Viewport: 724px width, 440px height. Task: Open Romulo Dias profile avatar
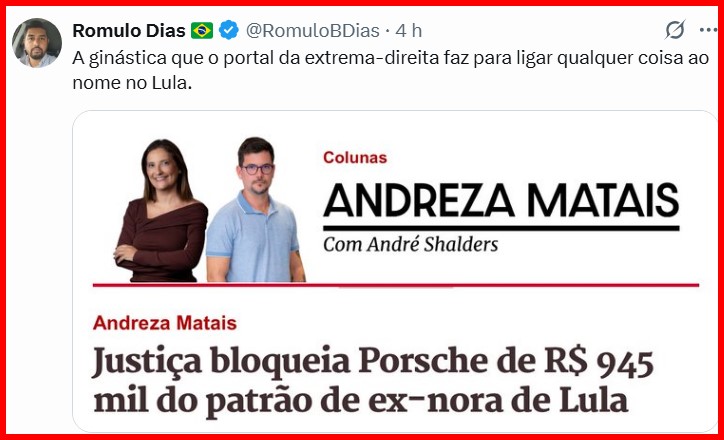pyautogui.click(x=36, y=42)
